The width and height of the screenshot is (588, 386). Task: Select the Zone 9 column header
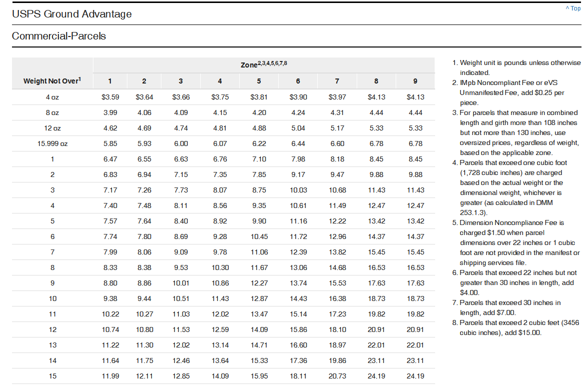tap(415, 81)
